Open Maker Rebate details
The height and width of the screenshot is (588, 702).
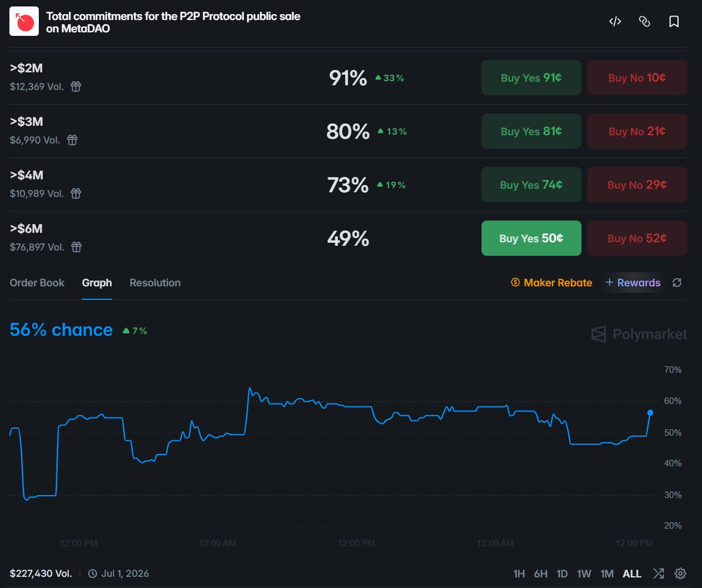tap(551, 283)
